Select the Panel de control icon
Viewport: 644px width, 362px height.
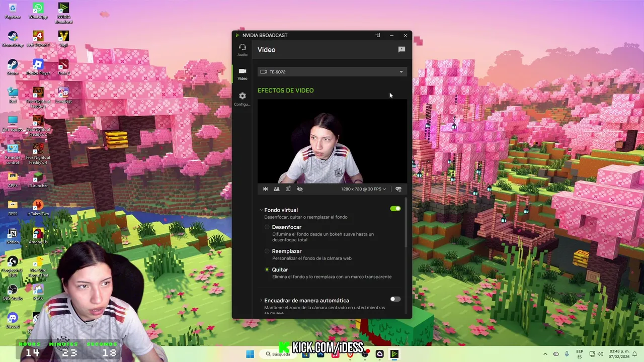(13, 154)
